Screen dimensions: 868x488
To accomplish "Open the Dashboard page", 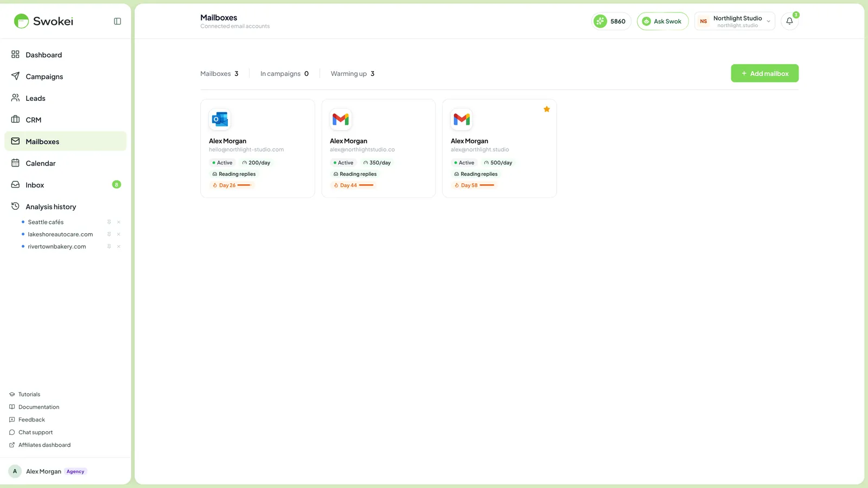I will 65,55.
